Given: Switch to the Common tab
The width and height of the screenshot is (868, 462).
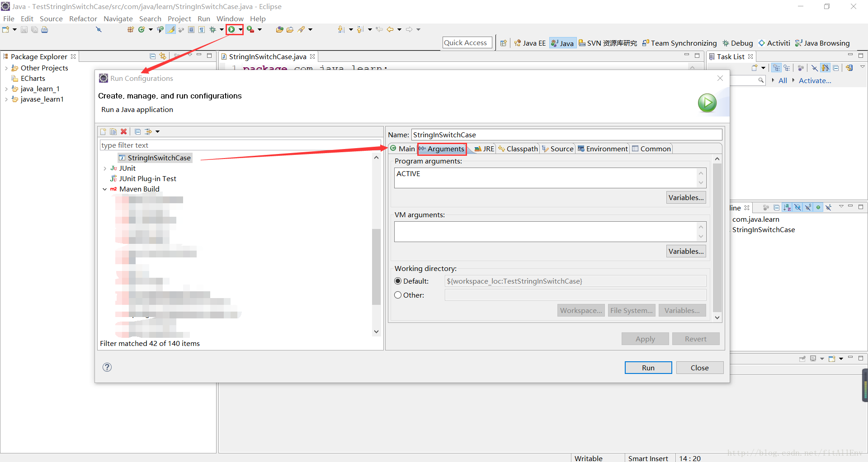Looking at the screenshot, I should coord(651,149).
